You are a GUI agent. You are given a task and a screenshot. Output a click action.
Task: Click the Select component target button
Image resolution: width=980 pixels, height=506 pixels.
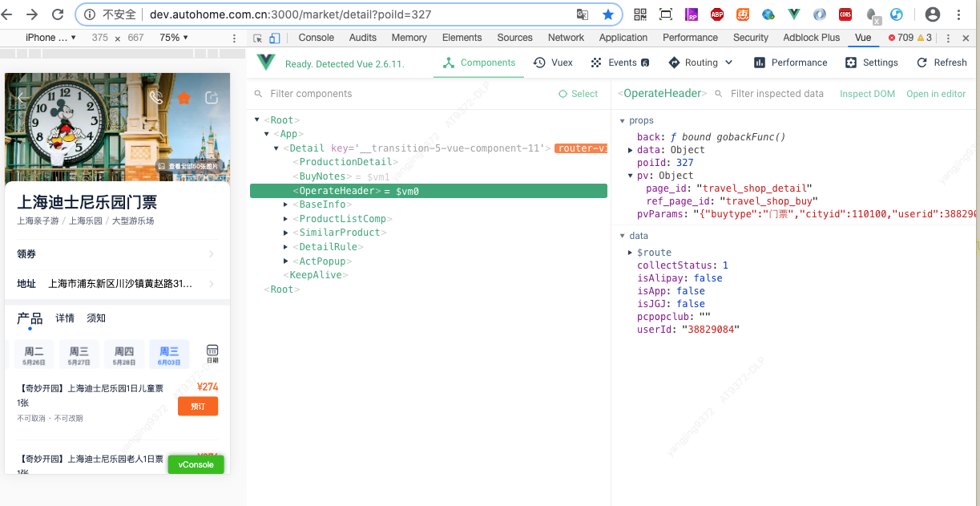[579, 94]
